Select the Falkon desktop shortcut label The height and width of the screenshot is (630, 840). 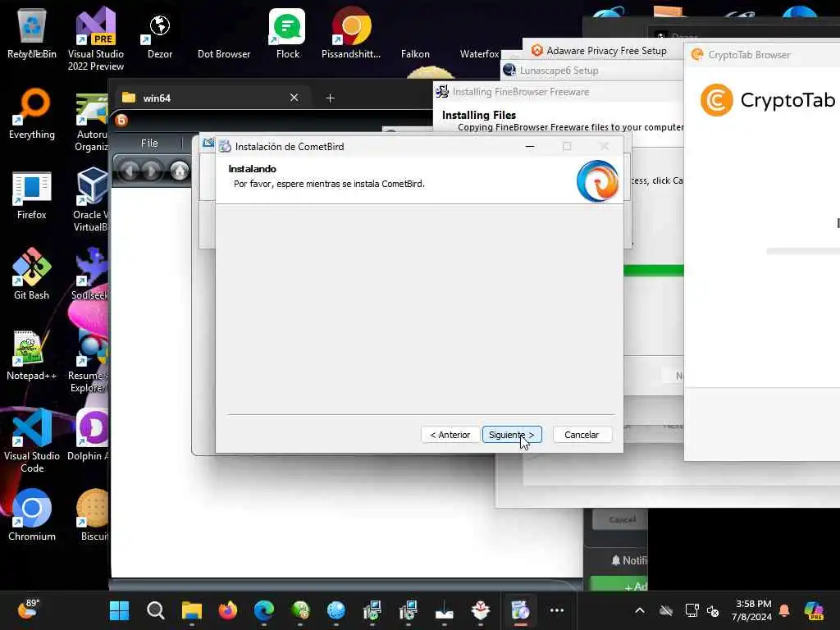click(415, 54)
